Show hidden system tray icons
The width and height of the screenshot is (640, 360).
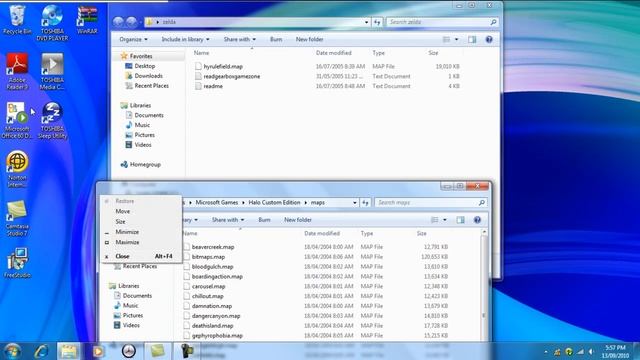pos(546,351)
